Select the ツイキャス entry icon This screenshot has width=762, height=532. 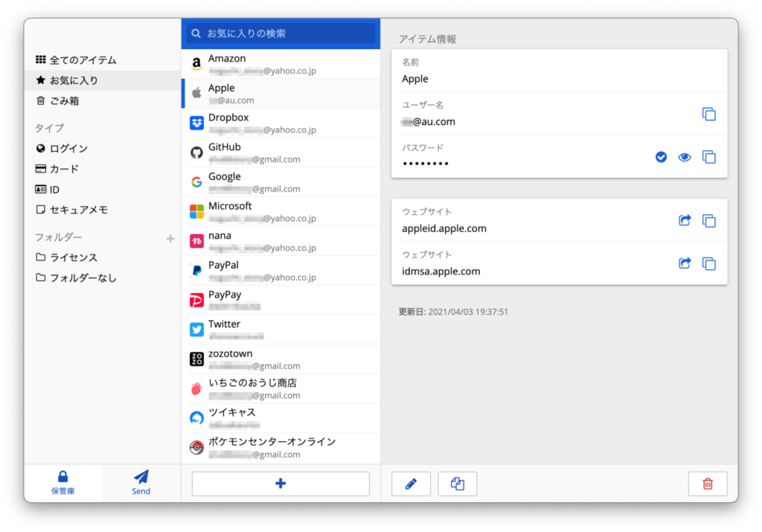coord(196,418)
